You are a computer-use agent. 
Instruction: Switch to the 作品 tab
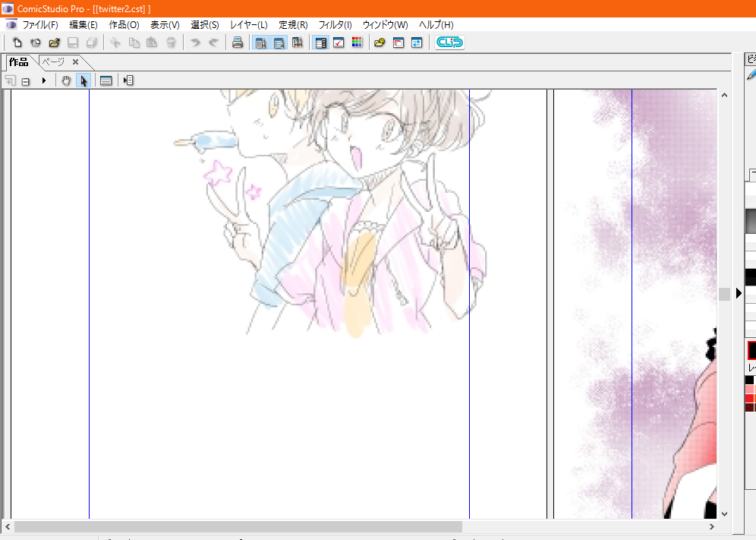click(x=19, y=62)
